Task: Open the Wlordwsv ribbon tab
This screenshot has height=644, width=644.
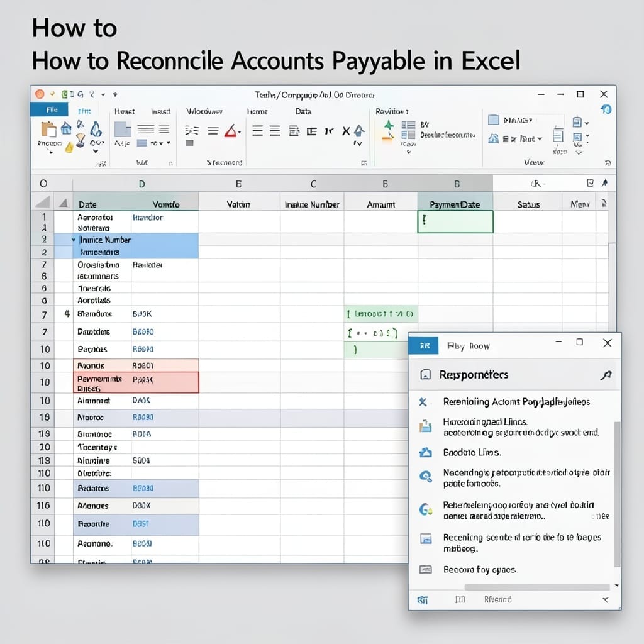Action: [204, 111]
